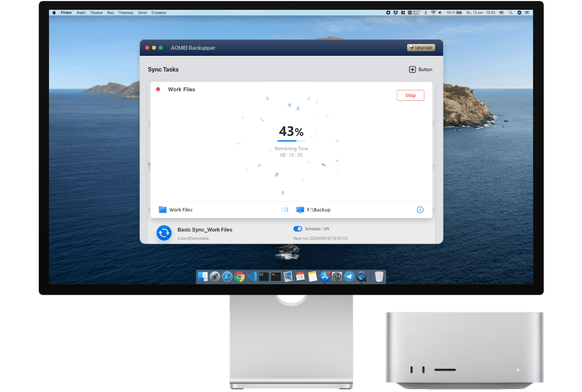Open Visual Studio Code from the Dock
Viewport: 582px width, 392px height.
[x=252, y=276]
